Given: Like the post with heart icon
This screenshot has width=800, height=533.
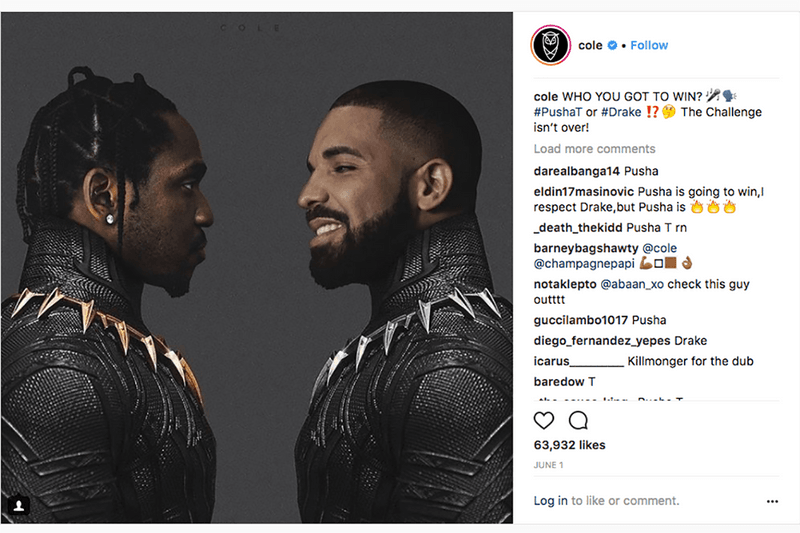Looking at the screenshot, I should [543, 420].
